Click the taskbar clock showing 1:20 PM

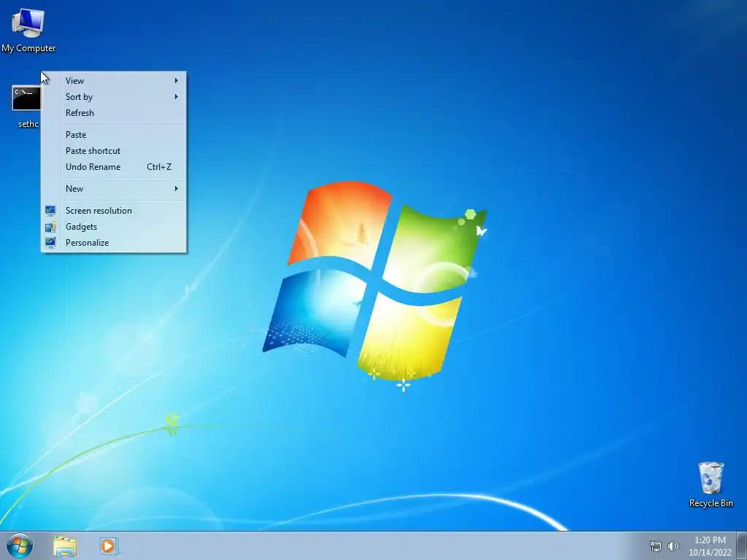tap(710, 540)
